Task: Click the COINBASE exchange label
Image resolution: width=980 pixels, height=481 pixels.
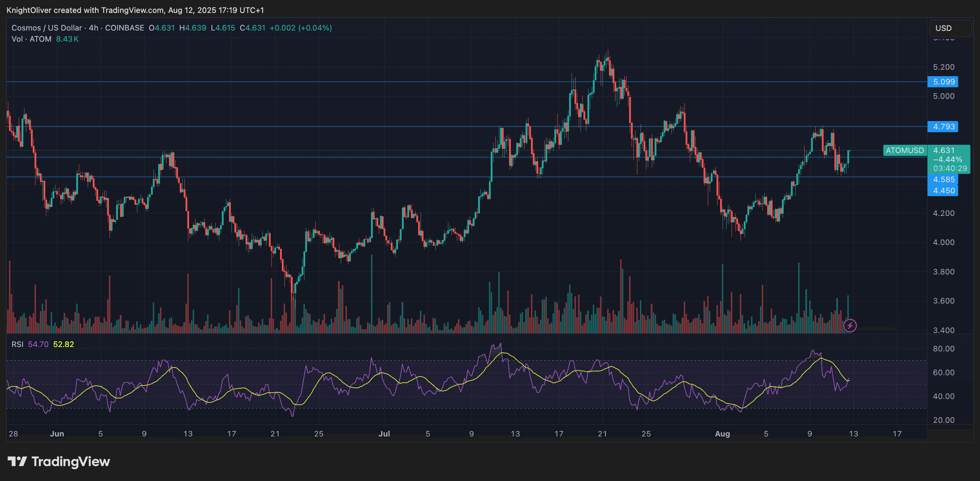Action: (124, 27)
